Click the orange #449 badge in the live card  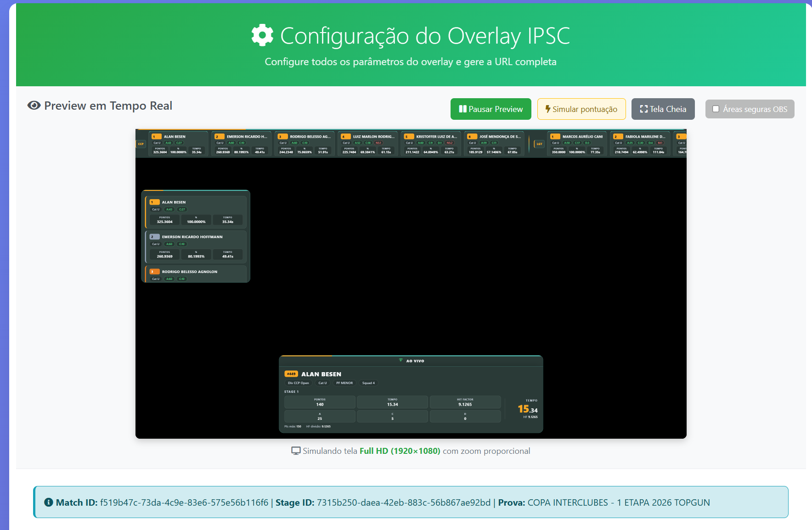(291, 374)
